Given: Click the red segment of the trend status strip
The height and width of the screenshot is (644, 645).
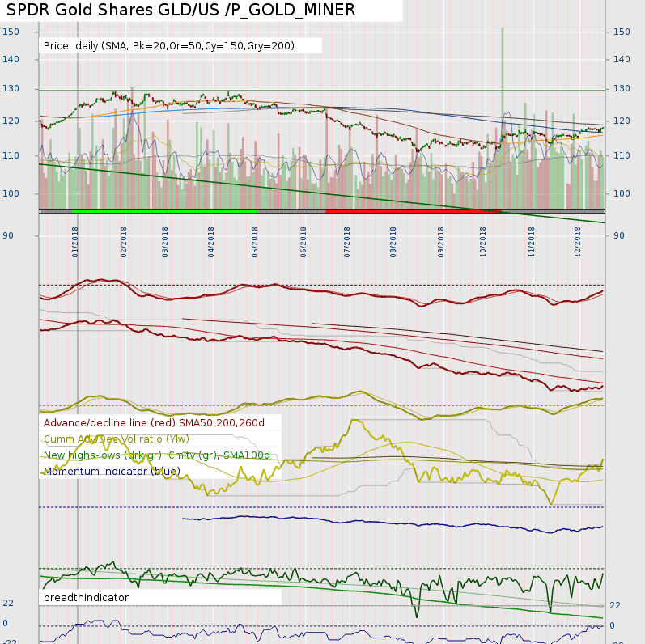Looking at the screenshot, I should coord(413,211).
